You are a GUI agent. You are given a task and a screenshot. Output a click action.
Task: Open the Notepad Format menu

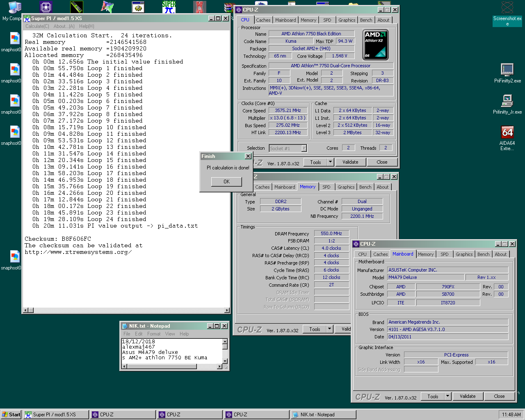(x=154, y=334)
